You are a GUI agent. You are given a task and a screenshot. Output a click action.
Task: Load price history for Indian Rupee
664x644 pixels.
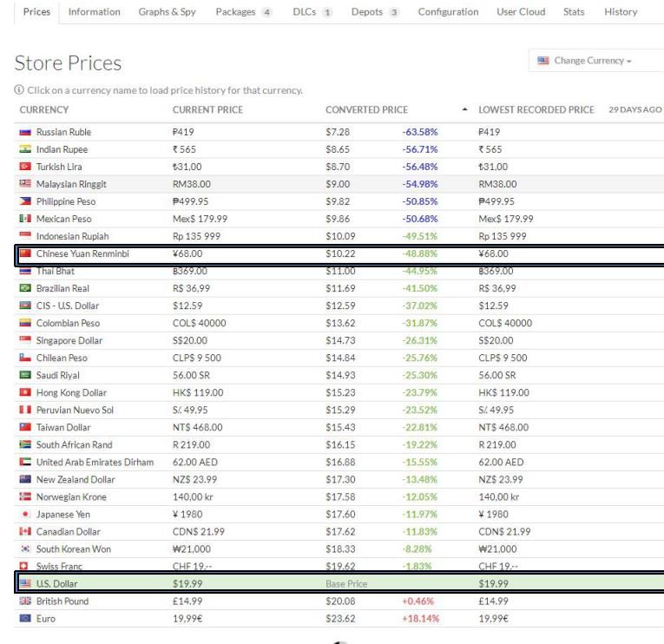[x=62, y=149]
